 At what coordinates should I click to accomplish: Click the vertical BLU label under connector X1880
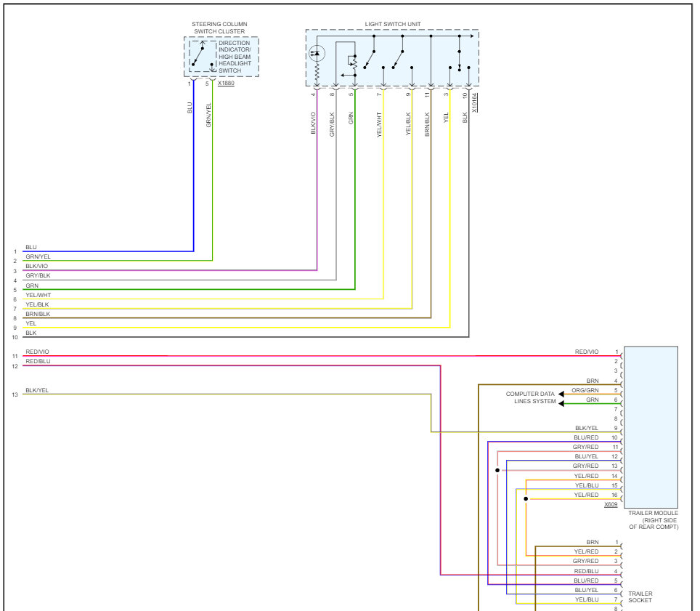pyautogui.click(x=190, y=108)
